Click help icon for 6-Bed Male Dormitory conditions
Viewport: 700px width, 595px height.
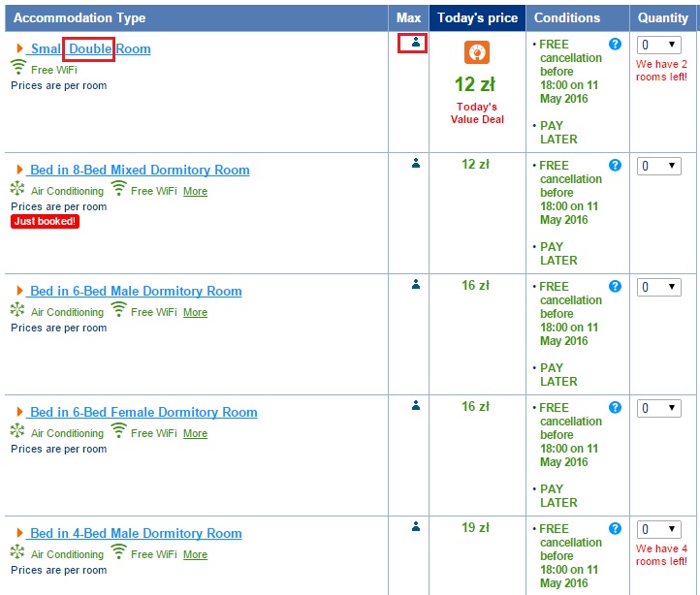pyautogui.click(x=615, y=286)
